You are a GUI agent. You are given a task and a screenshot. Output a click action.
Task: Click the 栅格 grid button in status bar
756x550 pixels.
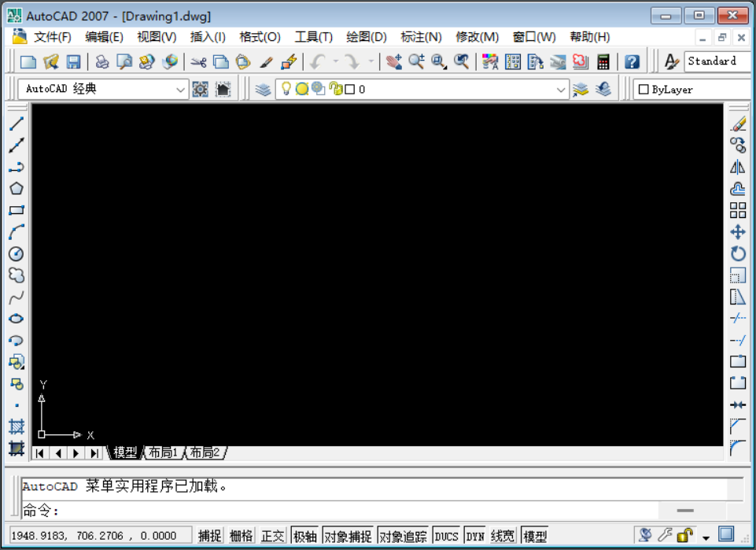tap(242, 536)
